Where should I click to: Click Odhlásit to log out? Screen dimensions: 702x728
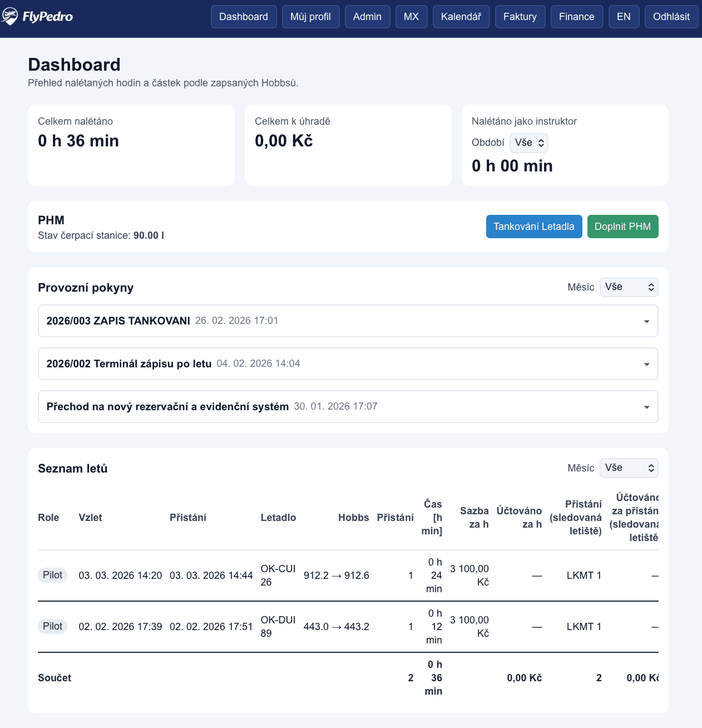671,16
